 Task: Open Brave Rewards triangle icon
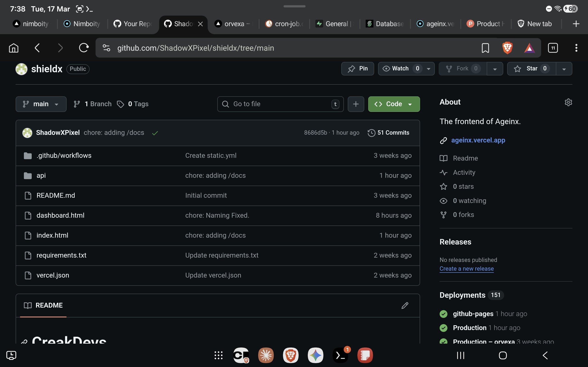tap(529, 48)
